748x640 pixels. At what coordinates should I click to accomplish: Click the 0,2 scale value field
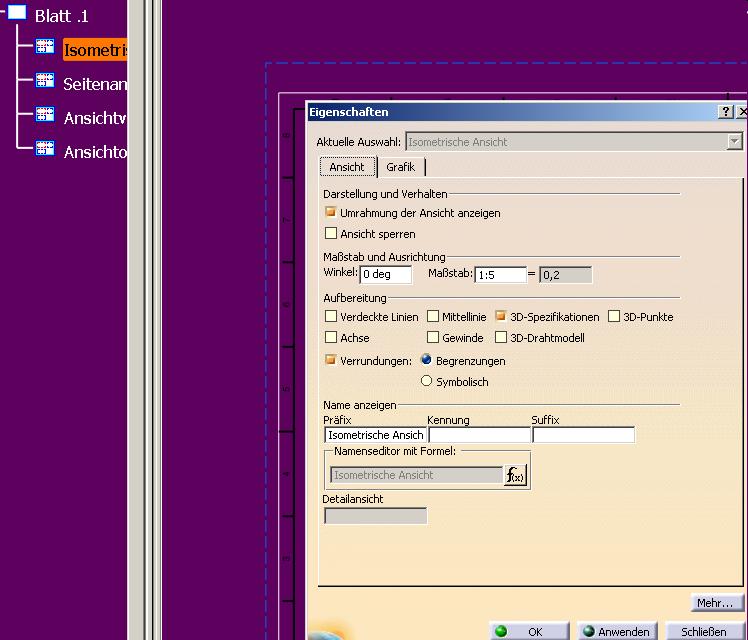pos(565,275)
